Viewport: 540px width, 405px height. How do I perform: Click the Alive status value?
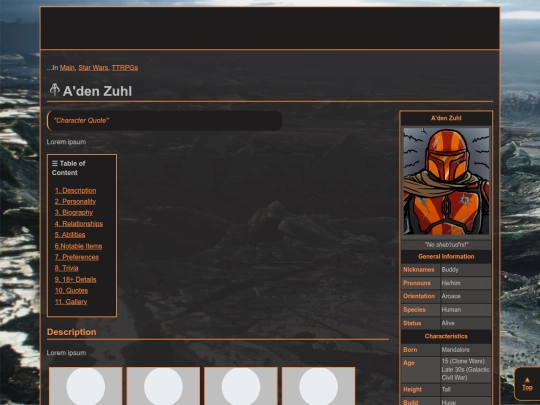(448, 323)
